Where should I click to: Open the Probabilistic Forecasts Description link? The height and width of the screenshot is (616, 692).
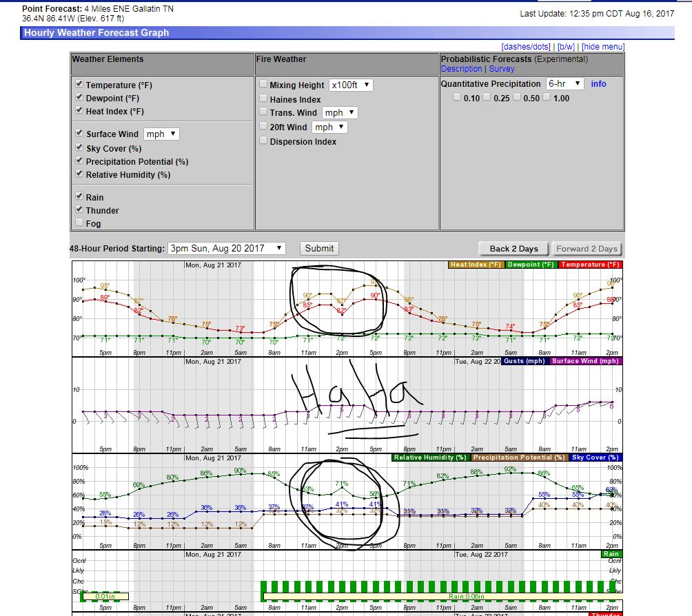(x=461, y=69)
